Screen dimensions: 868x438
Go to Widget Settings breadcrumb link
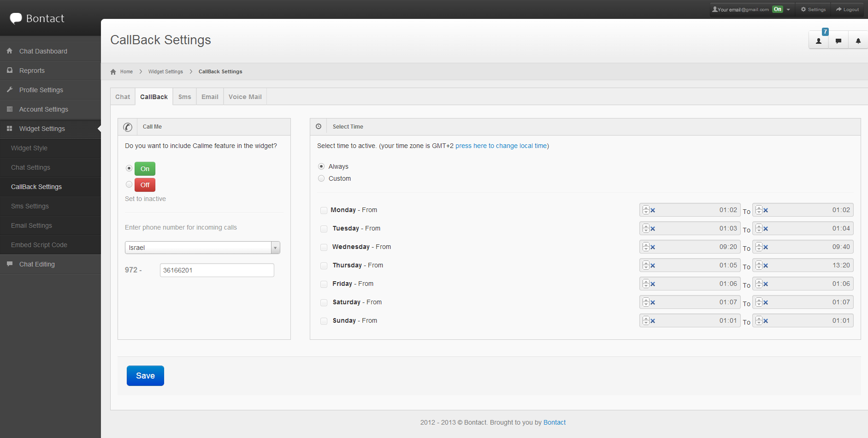click(x=165, y=71)
